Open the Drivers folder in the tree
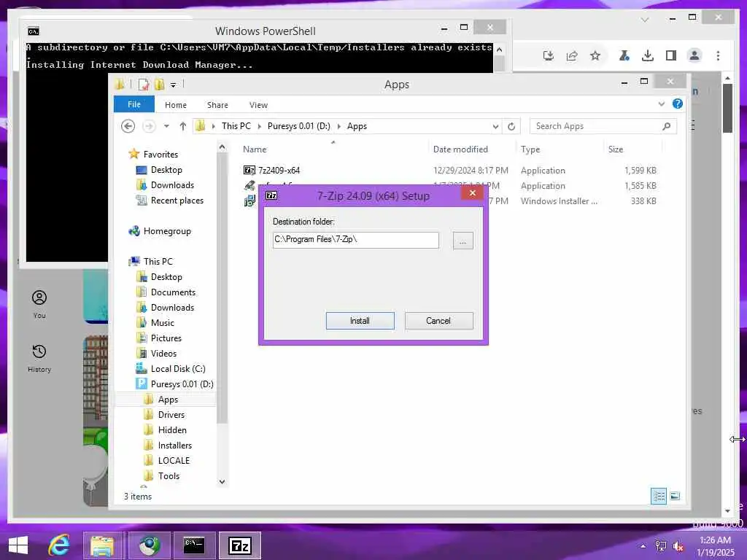747x560 pixels. click(x=171, y=414)
